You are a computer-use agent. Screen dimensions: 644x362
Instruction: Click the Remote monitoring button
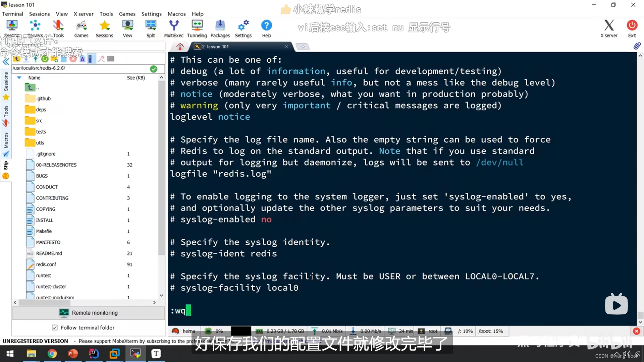tap(89, 313)
